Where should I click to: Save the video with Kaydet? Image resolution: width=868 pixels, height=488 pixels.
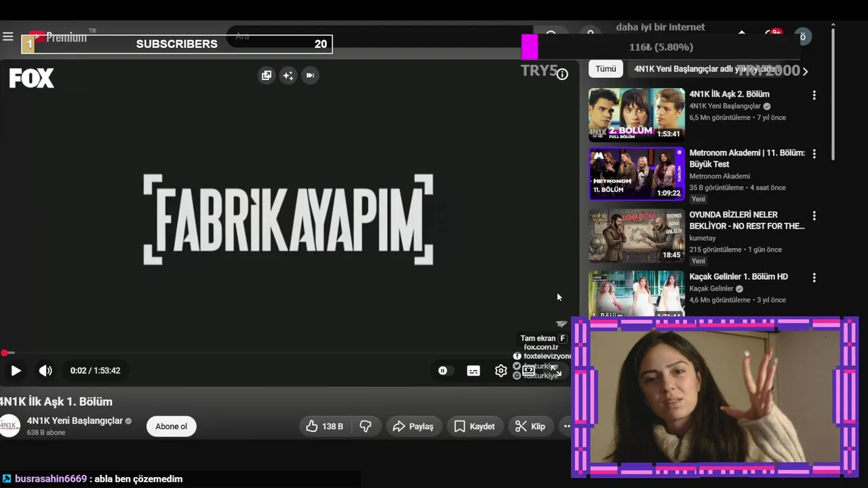tap(475, 426)
